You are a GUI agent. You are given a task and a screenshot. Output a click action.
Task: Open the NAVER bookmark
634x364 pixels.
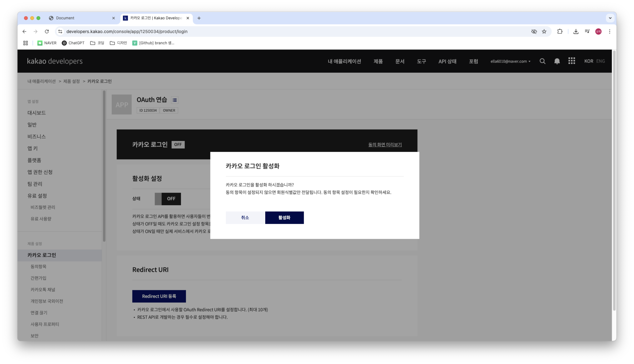47,43
